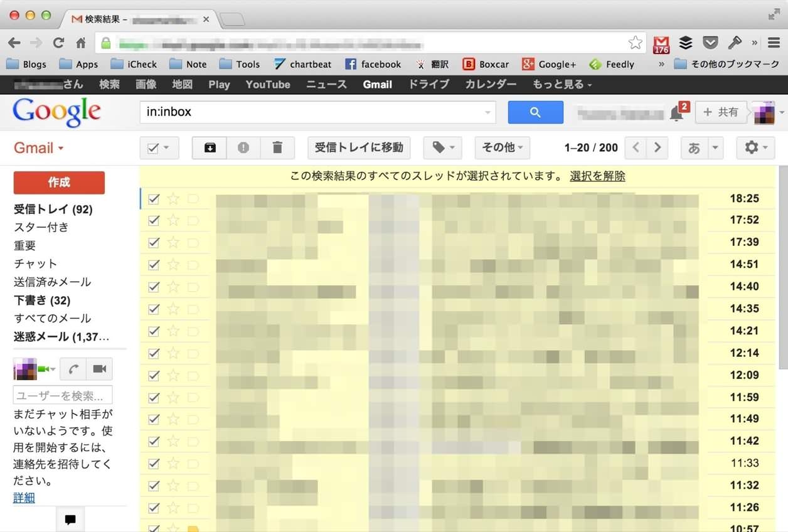Uncheck the 11:26 email checkbox
The height and width of the screenshot is (532, 788).
coord(154,508)
